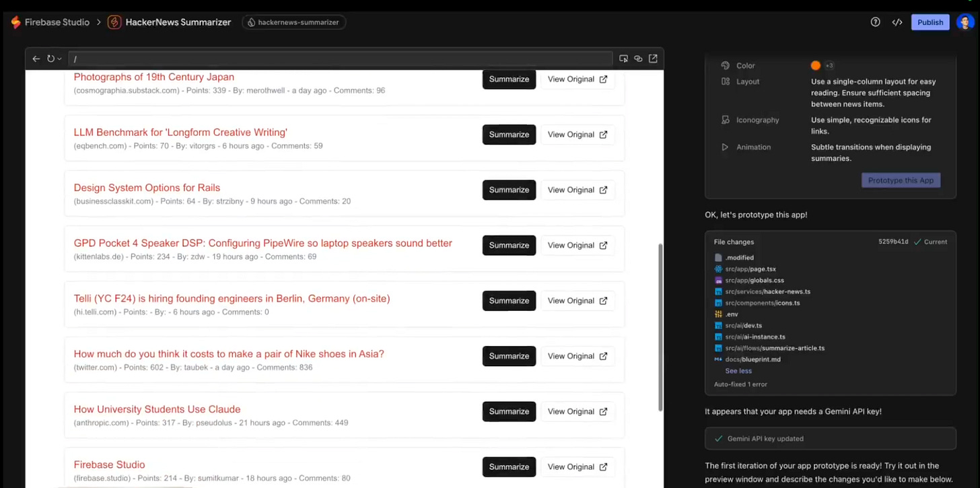
Task: Click the orange color swatch
Action: tap(816, 65)
